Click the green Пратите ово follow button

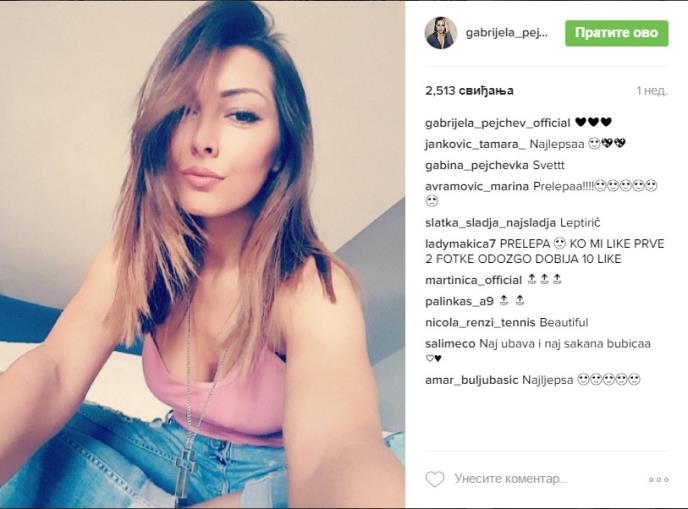click(616, 33)
